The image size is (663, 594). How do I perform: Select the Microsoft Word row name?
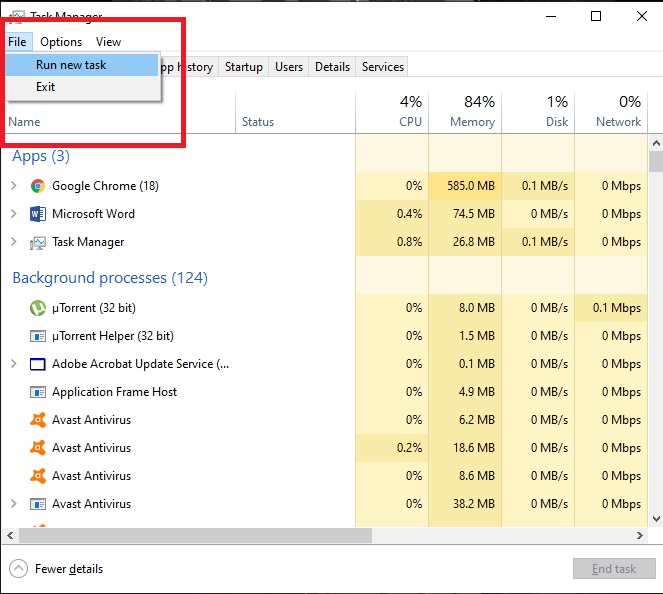[x=93, y=214]
